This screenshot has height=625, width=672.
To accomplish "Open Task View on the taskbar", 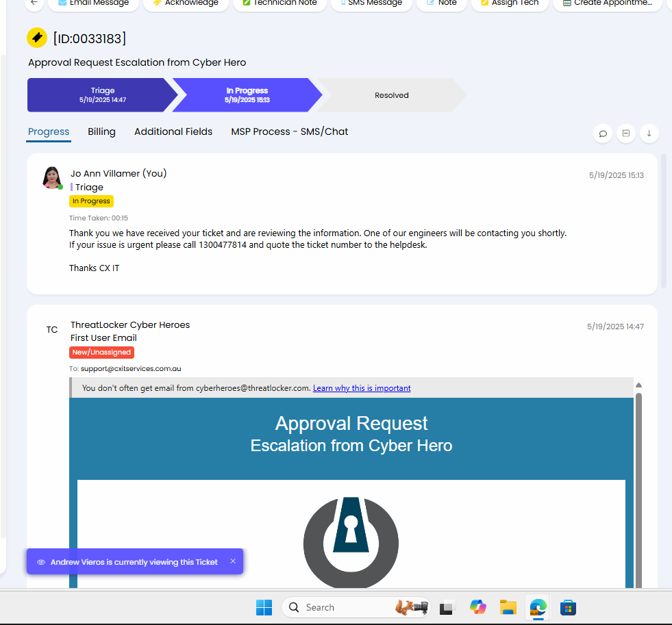I will (446, 608).
